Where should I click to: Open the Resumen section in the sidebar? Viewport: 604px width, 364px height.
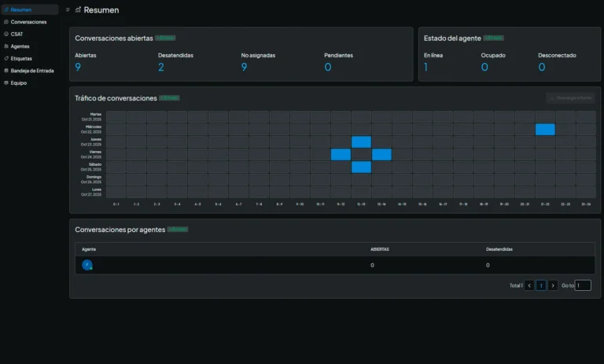tap(21, 9)
